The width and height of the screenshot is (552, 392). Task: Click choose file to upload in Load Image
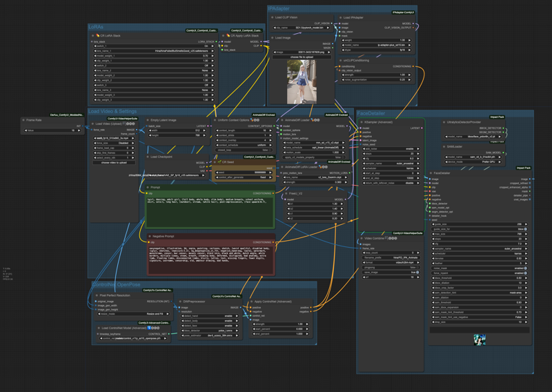(x=302, y=57)
